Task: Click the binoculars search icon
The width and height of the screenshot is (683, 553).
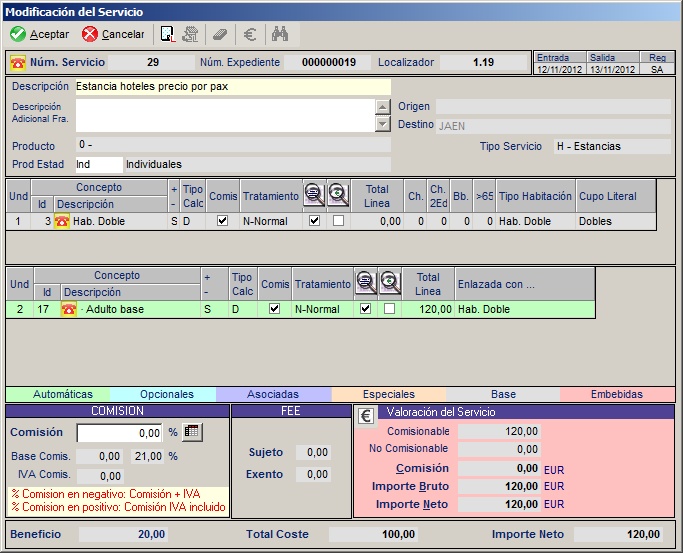Action: click(x=280, y=34)
